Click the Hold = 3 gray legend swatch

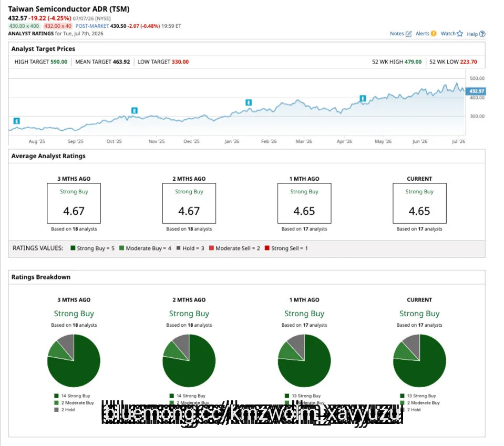click(x=178, y=248)
